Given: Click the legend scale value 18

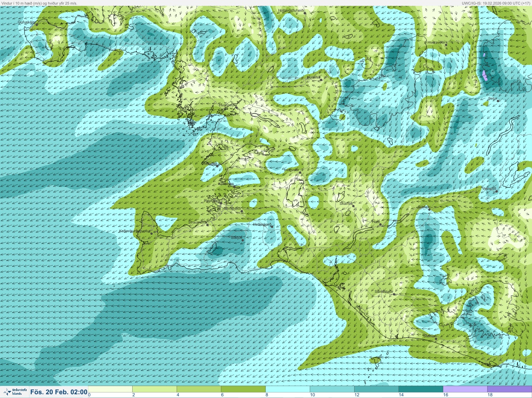Looking at the screenshot, I should coord(490,395).
